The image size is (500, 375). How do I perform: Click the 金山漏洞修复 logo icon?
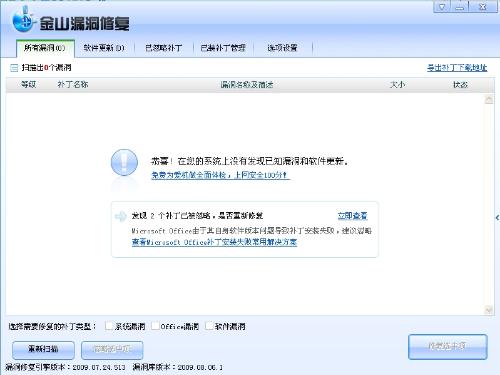[x=23, y=21]
